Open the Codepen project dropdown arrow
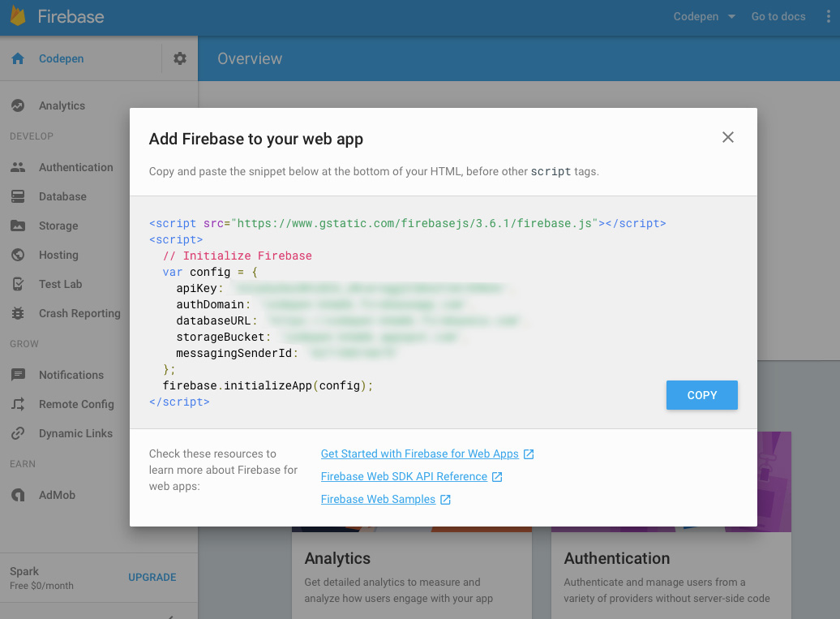The height and width of the screenshot is (619, 840). (731, 16)
